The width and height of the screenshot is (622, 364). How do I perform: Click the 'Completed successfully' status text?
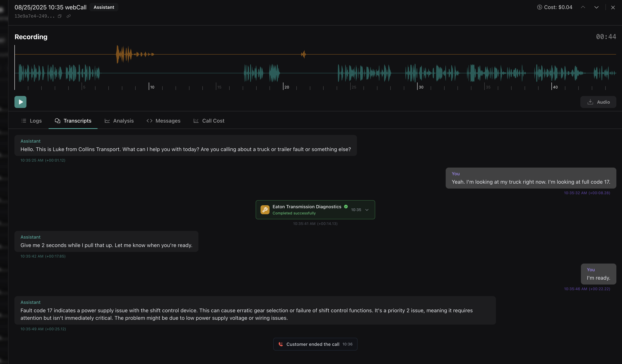tap(294, 213)
